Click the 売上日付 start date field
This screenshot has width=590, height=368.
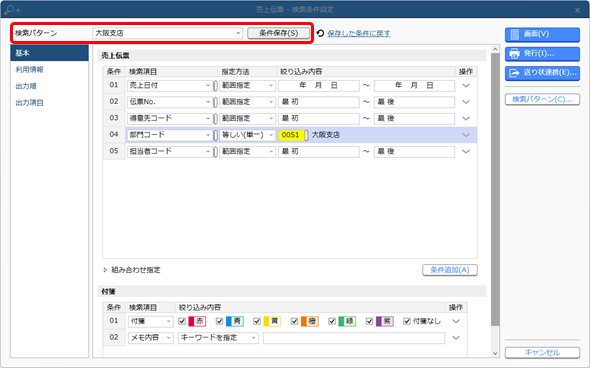[319, 85]
